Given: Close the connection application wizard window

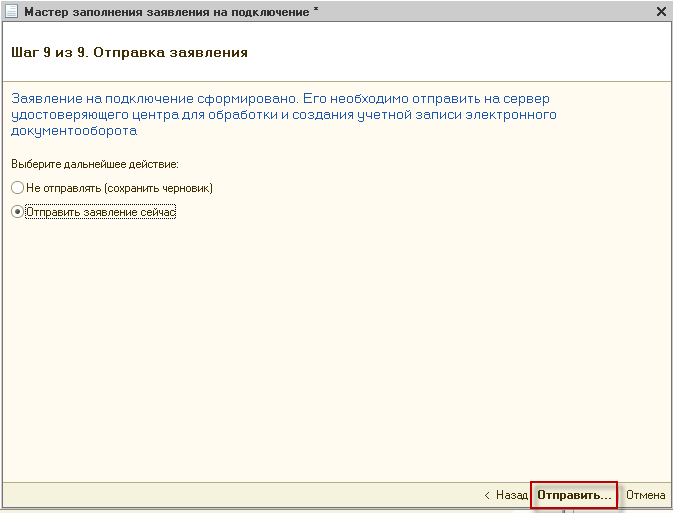Looking at the screenshot, I should point(660,11).
